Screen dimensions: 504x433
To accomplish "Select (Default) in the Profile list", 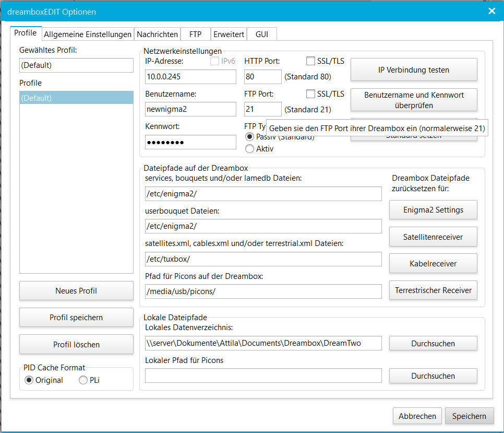I will 76,98.
